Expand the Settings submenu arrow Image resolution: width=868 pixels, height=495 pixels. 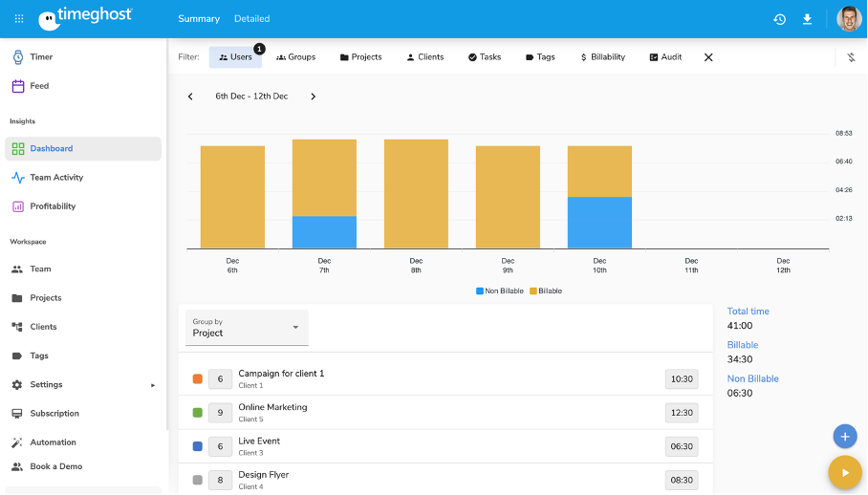pyautogui.click(x=153, y=385)
